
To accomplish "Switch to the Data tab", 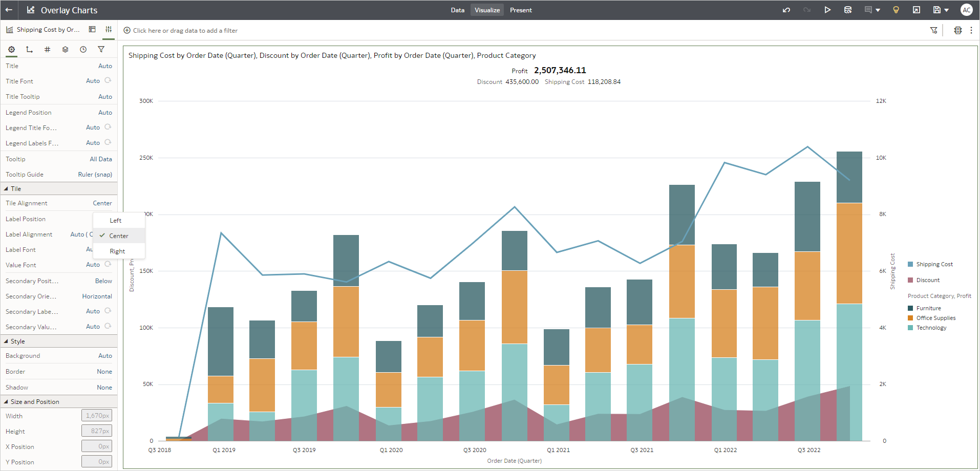I will [x=457, y=10].
